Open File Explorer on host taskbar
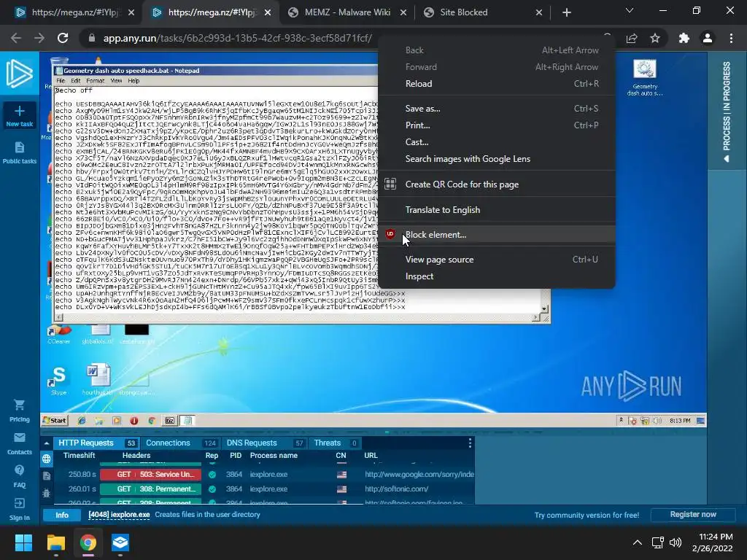 tap(55, 542)
